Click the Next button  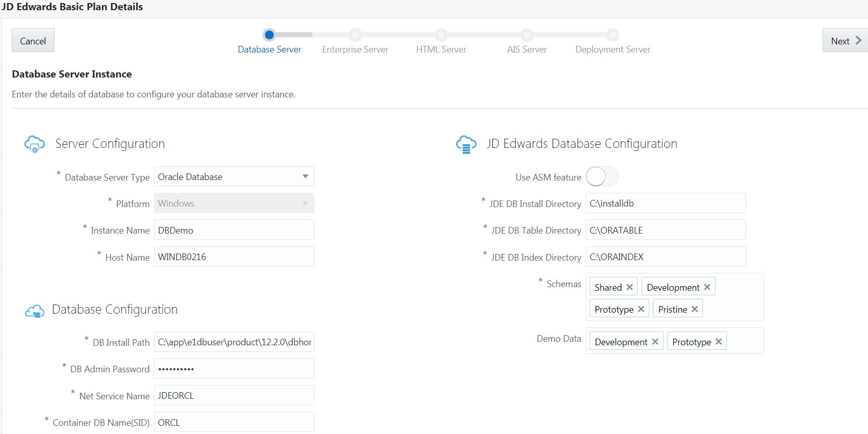point(846,40)
